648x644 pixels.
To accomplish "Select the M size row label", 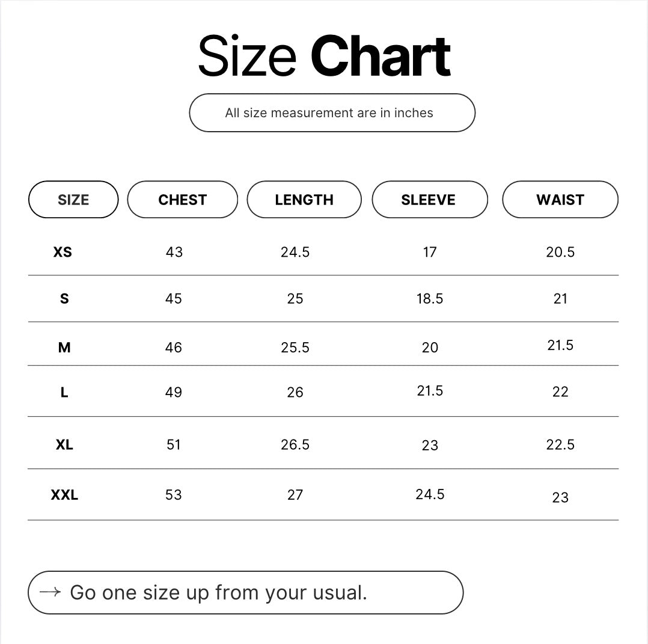I will point(64,348).
